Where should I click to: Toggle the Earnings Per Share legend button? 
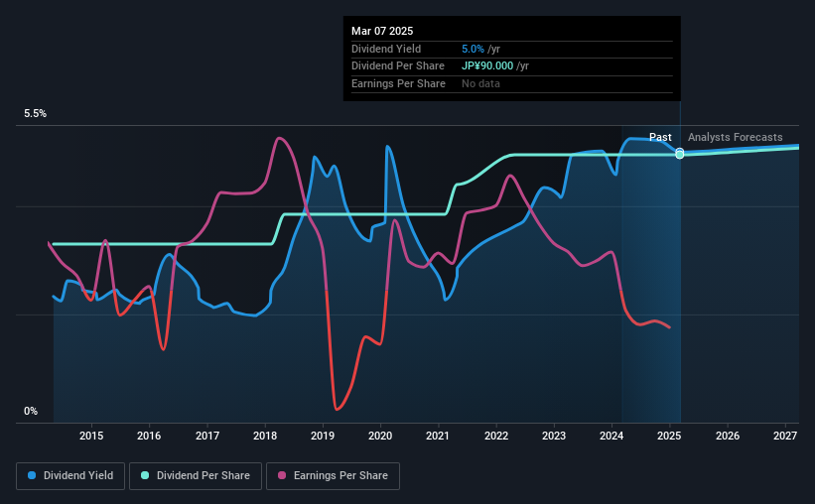click(333, 476)
